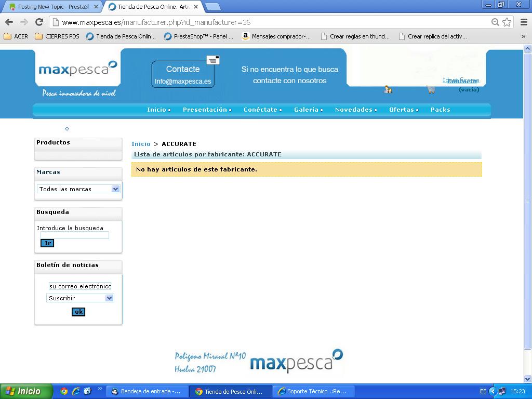Open a new browser tab
Image resolution: width=532 pixels, height=399 pixels.
(x=213, y=7)
